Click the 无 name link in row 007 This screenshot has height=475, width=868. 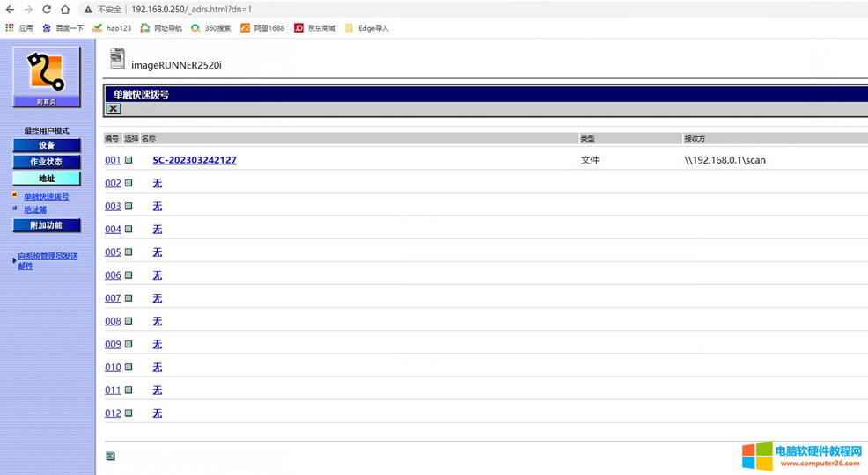click(x=158, y=298)
